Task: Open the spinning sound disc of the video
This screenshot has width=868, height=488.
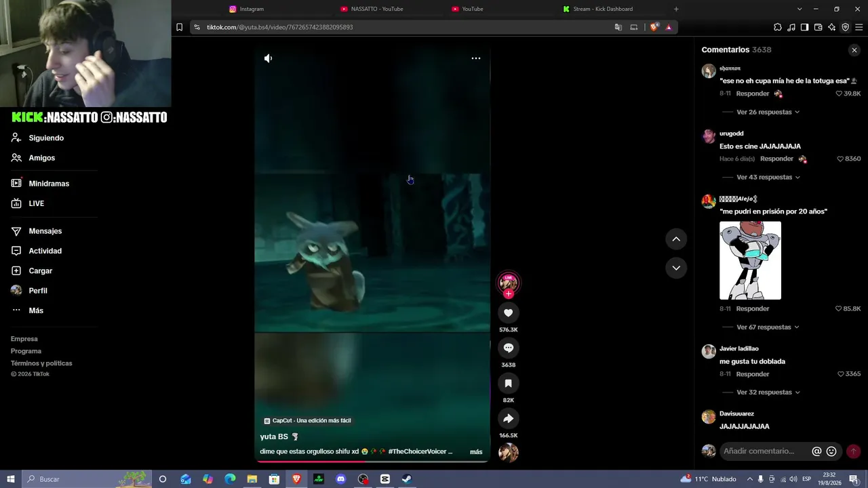Action: click(x=509, y=452)
